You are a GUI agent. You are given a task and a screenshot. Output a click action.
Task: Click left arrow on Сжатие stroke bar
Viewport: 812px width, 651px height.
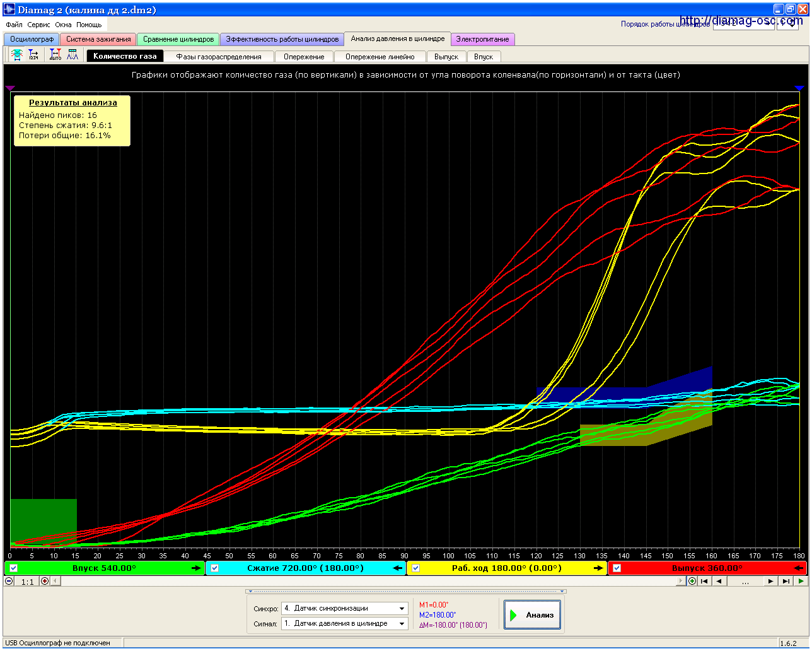pos(397,568)
